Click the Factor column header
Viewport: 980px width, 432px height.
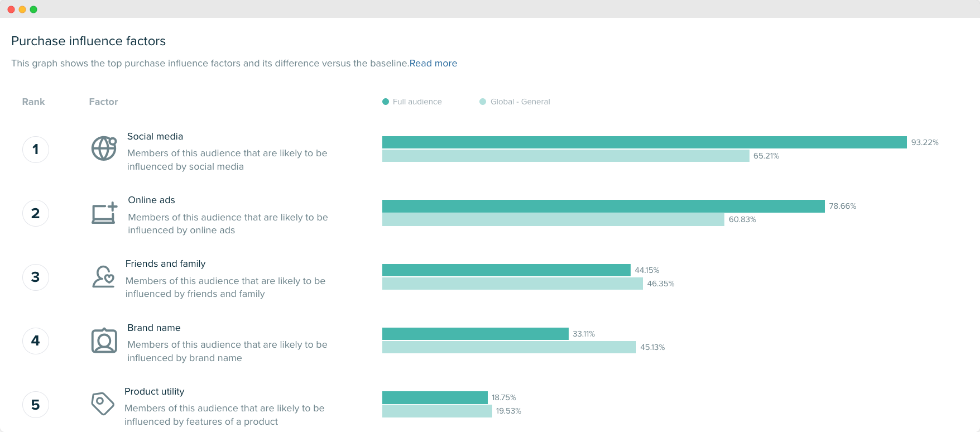pos(103,102)
